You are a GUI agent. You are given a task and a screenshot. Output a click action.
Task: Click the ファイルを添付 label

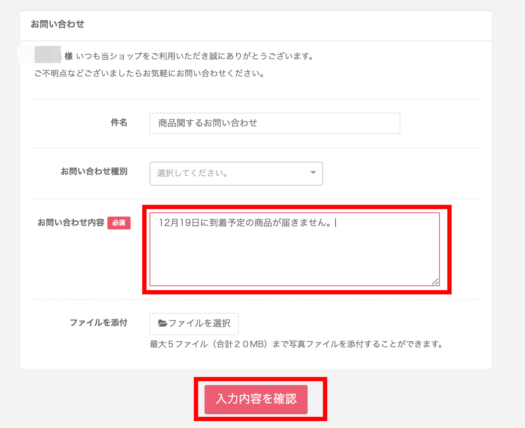click(x=98, y=323)
